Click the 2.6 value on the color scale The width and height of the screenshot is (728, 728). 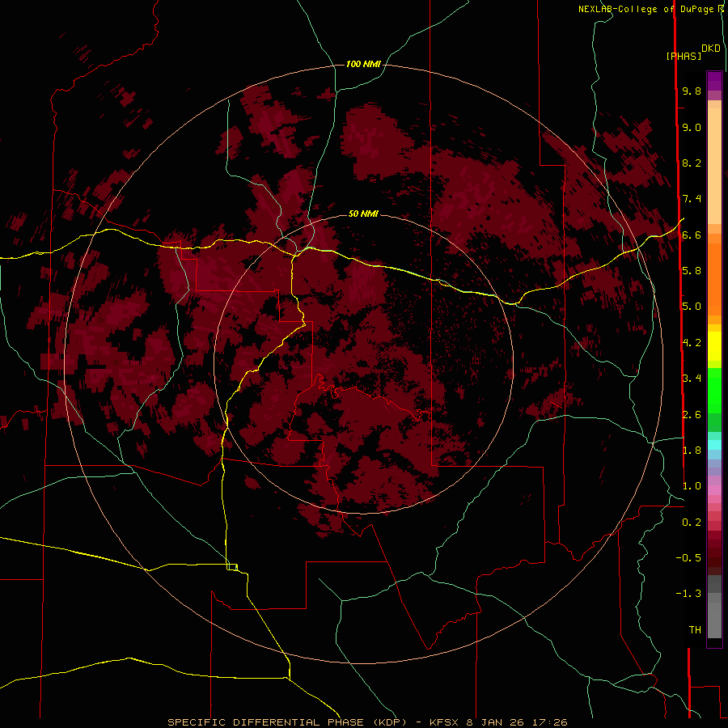692,414
